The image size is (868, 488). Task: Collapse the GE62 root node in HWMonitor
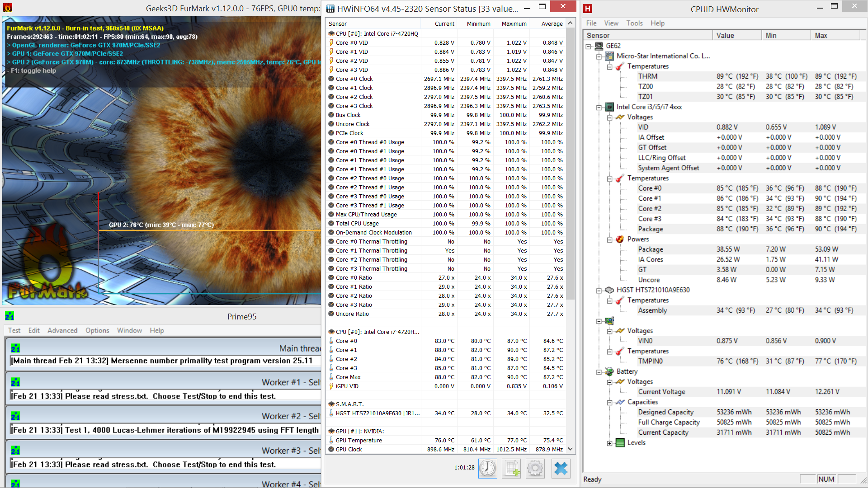pos(588,46)
